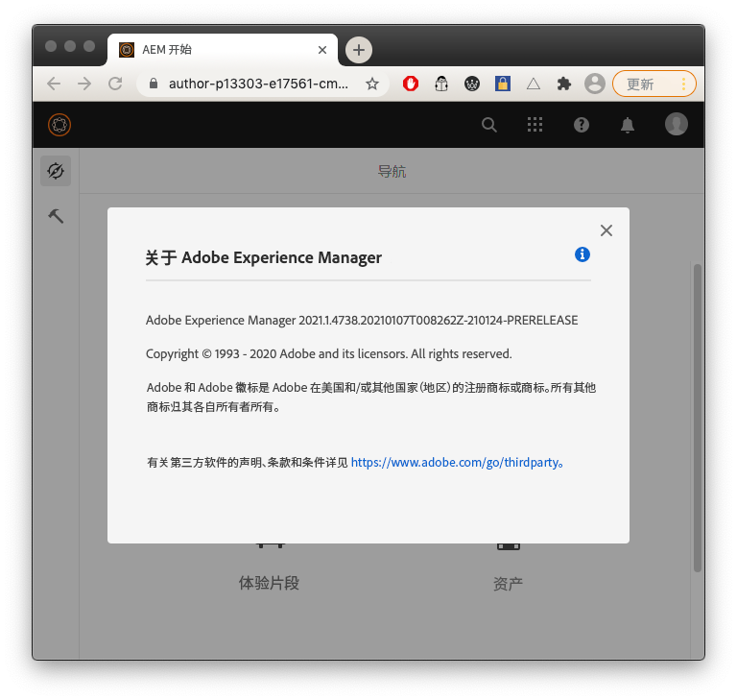
Task: Click the author-p13303 address bar
Action: click(258, 84)
